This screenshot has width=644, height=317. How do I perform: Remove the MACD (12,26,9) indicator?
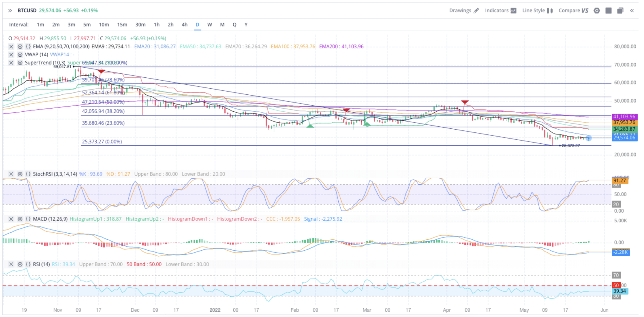(x=11, y=219)
